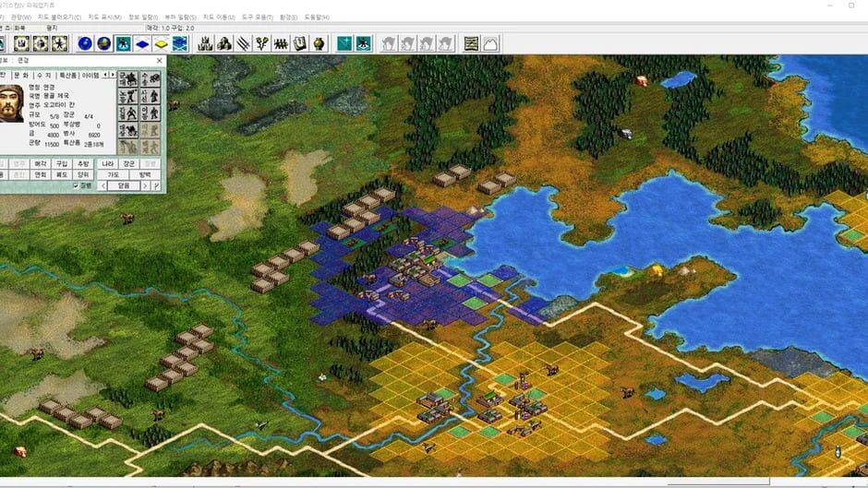This screenshot has height=488, width=868.
Task: Open the 관람(W) menu
Action: coord(20,18)
